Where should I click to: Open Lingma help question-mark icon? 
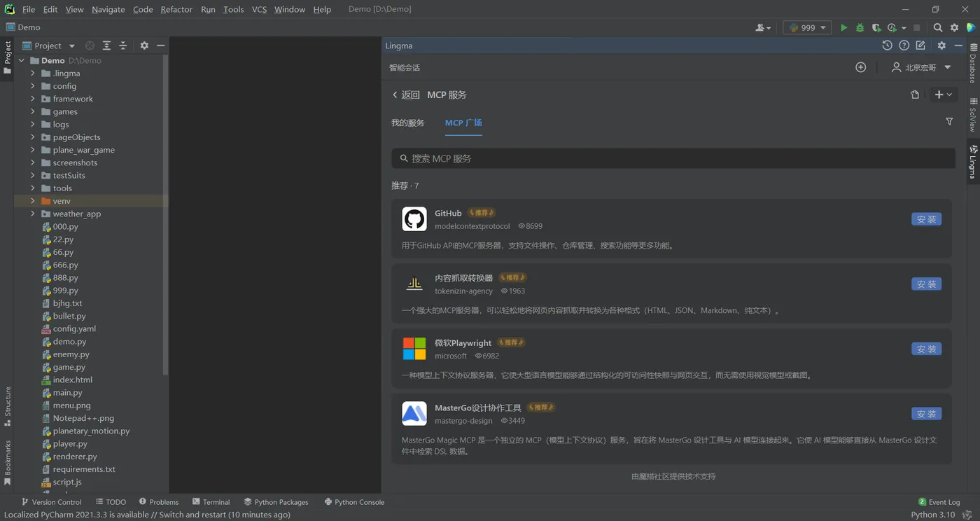pos(904,46)
